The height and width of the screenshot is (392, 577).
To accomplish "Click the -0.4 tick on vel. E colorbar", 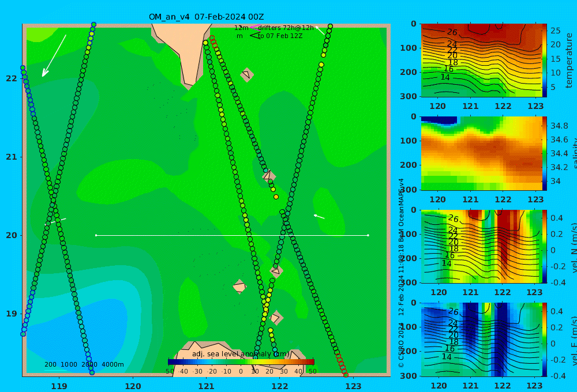I will point(557,375).
